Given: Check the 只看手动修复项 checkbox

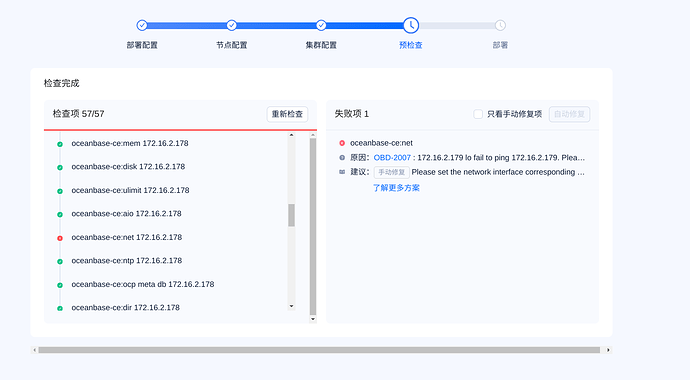Looking at the screenshot, I should pyautogui.click(x=478, y=114).
